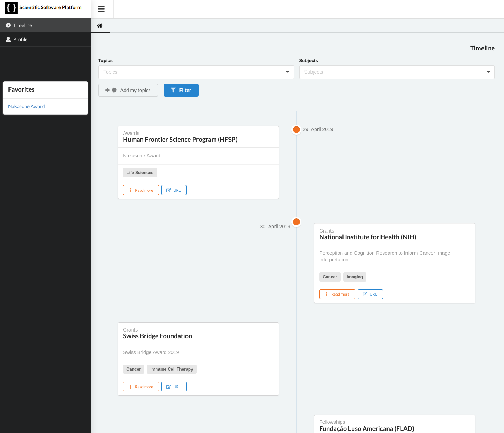Click Cancer tag on Swiss Bridge card
The image size is (504, 433).
(x=133, y=369)
